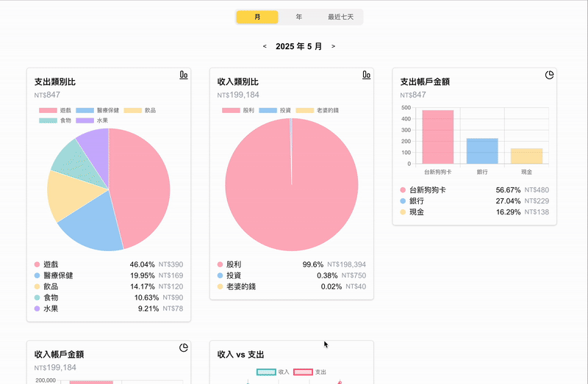Click 銀行 27.04% list row
The image size is (588, 384).
[475, 200]
